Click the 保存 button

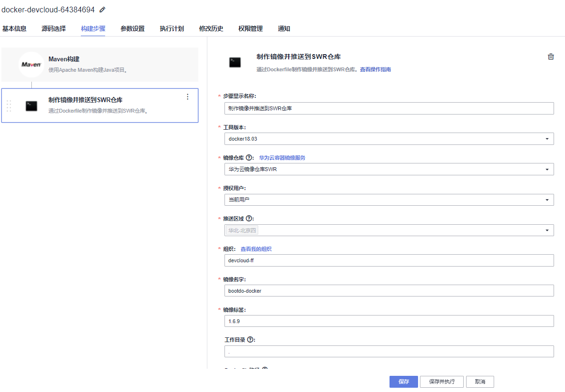404,382
